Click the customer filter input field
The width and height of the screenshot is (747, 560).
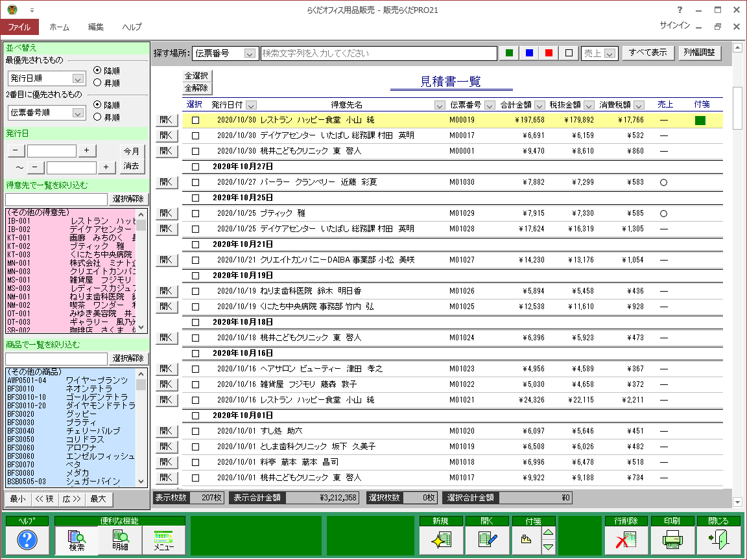pos(56,199)
